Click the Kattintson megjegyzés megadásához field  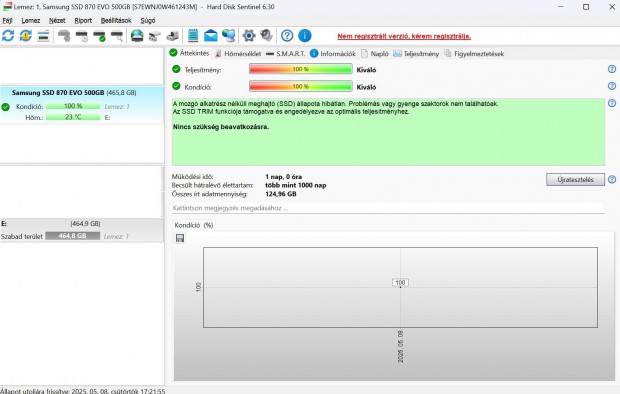pyautogui.click(x=388, y=208)
